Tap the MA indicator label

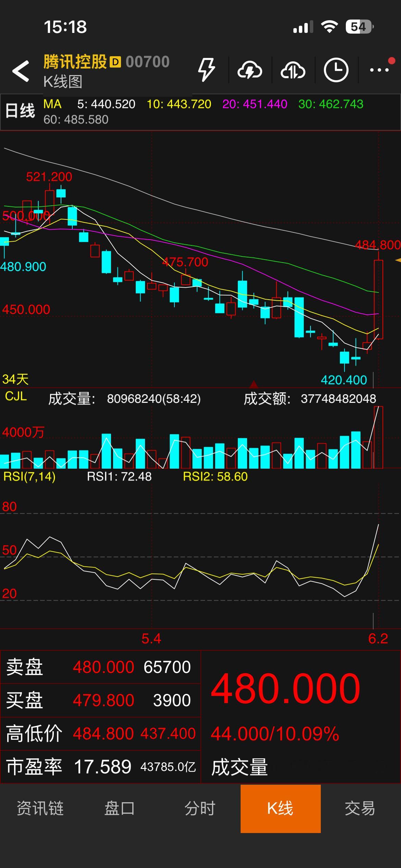click(52, 104)
